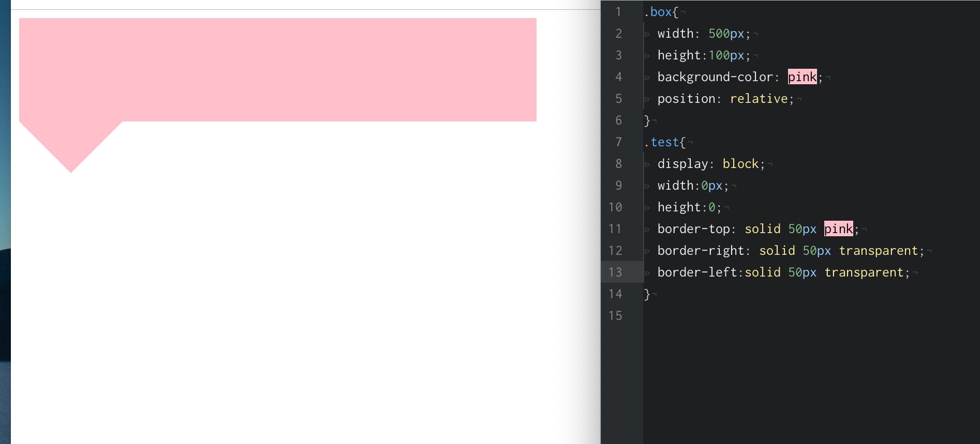
Task: Click line number 11 in the gutter
Action: pos(615,229)
